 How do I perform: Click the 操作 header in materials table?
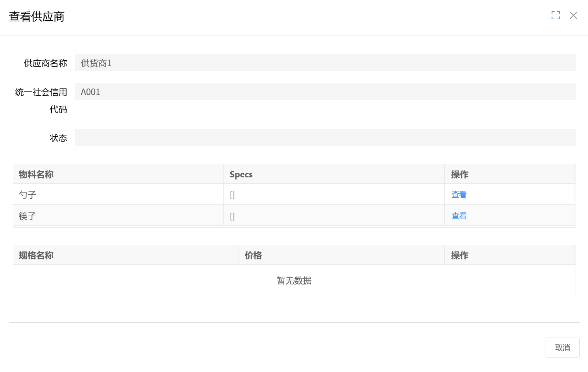(x=460, y=174)
